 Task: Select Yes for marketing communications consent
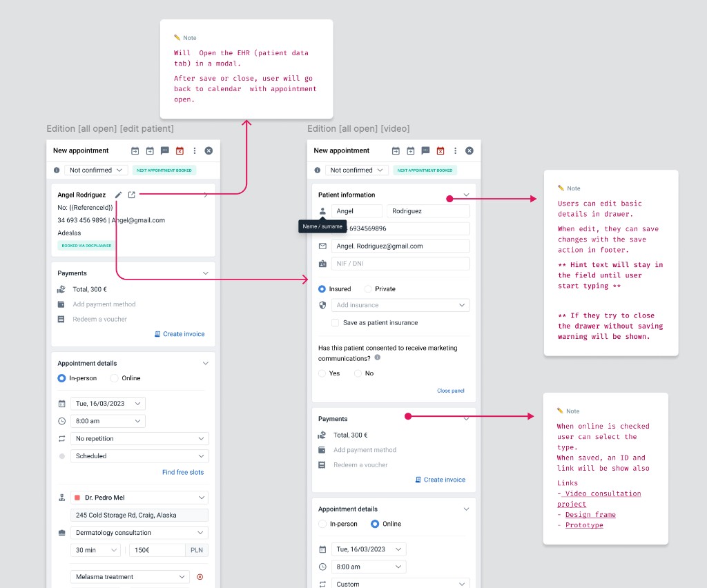(322, 373)
